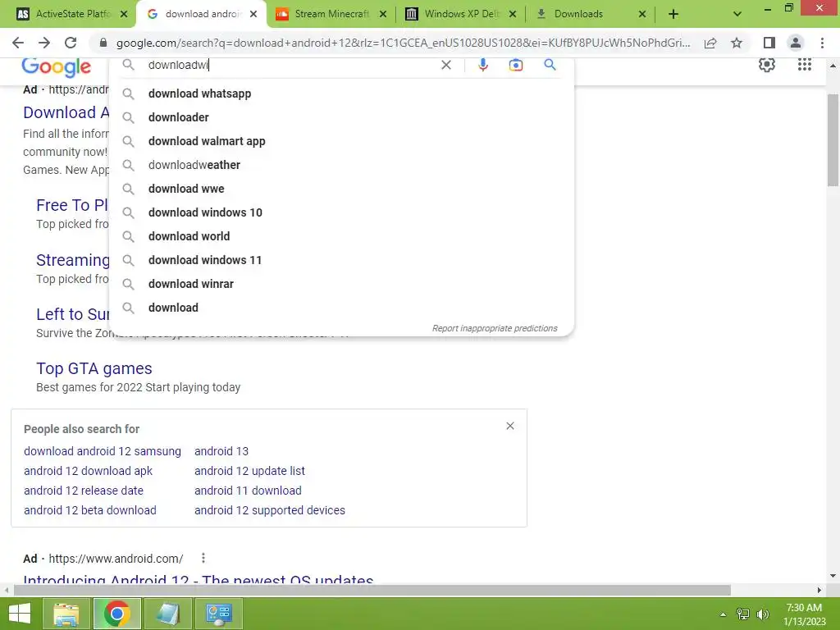Switch to the Stream Minecraft tab
This screenshot has height=630, width=840.
pos(331,14)
